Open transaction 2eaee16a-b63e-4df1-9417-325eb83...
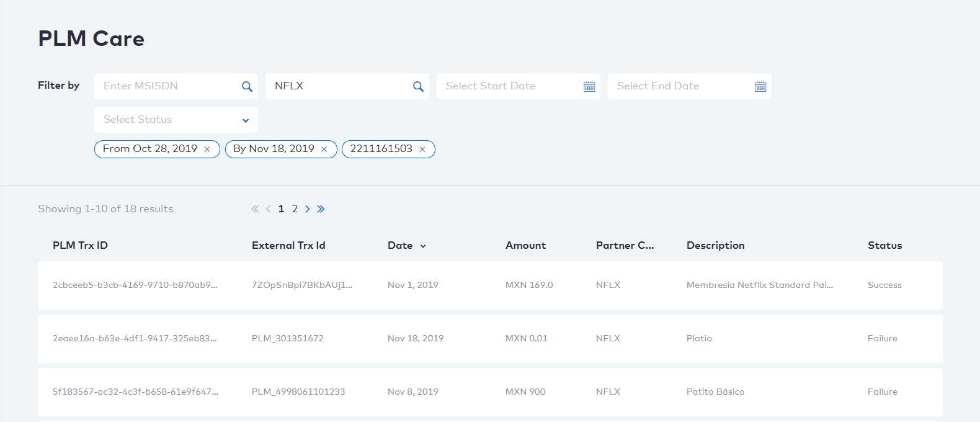Viewport: 980px width, 422px height. tap(135, 339)
